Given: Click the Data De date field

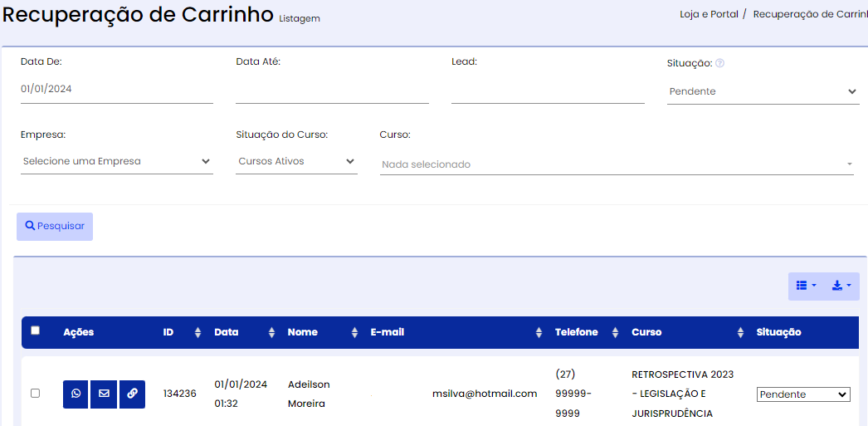Looking at the screenshot, I should [117, 89].
